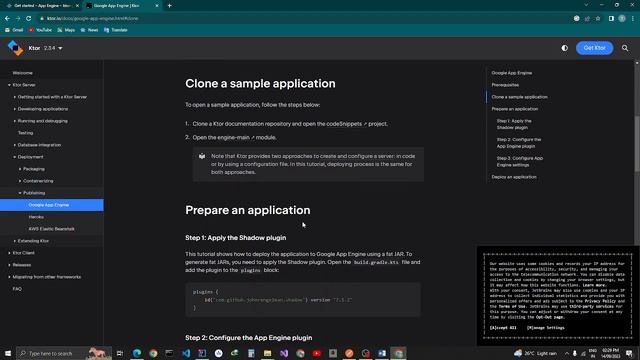Jump to Prepare an application in outline

tap(515, 109)
